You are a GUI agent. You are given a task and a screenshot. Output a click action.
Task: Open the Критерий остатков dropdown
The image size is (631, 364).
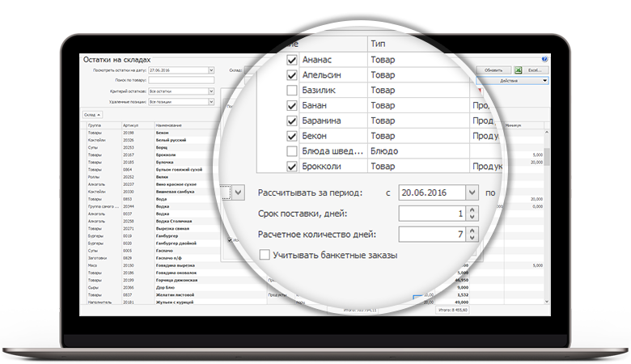211,91
